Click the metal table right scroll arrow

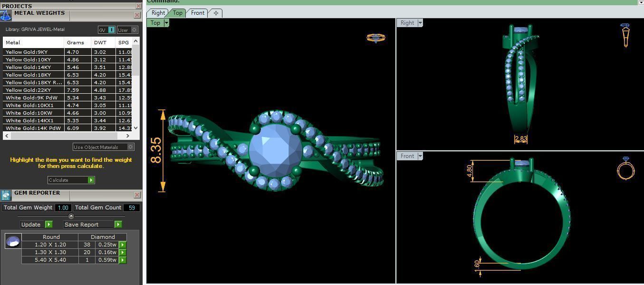129,136
